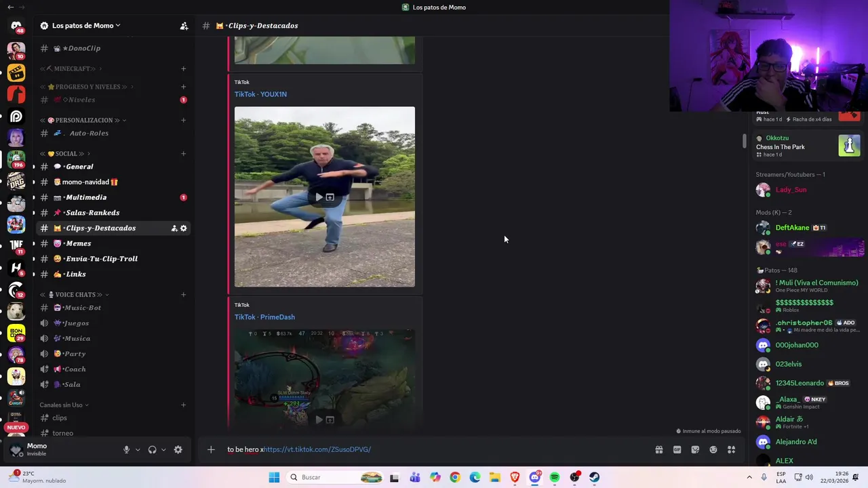
Task: Play the dancing man TikTok video
Action: click(319, 197)
